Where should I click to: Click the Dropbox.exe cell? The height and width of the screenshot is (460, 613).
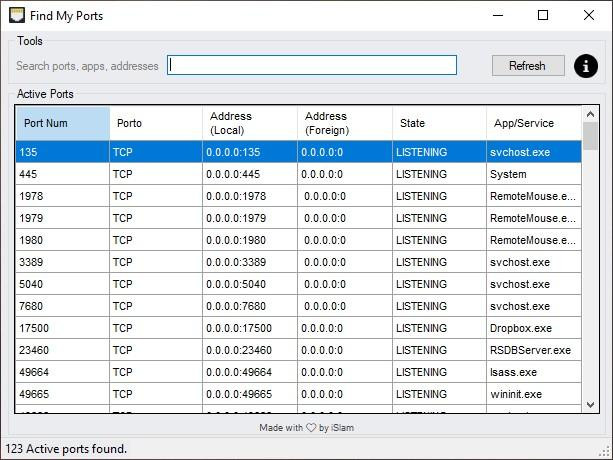[534, 328]
